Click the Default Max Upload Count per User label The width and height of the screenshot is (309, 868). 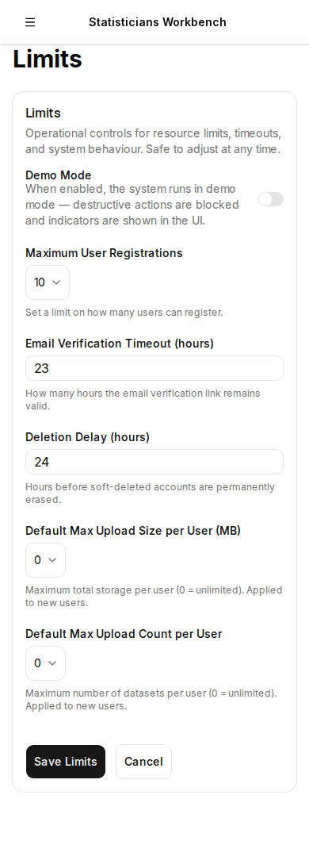point(124,634)
